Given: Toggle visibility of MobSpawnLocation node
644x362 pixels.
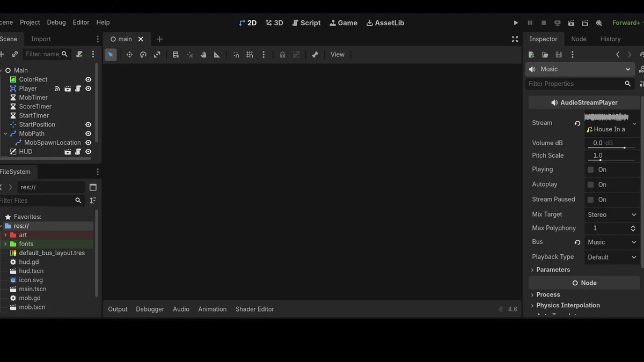Looking at the screenshot, I should [88, 143].
